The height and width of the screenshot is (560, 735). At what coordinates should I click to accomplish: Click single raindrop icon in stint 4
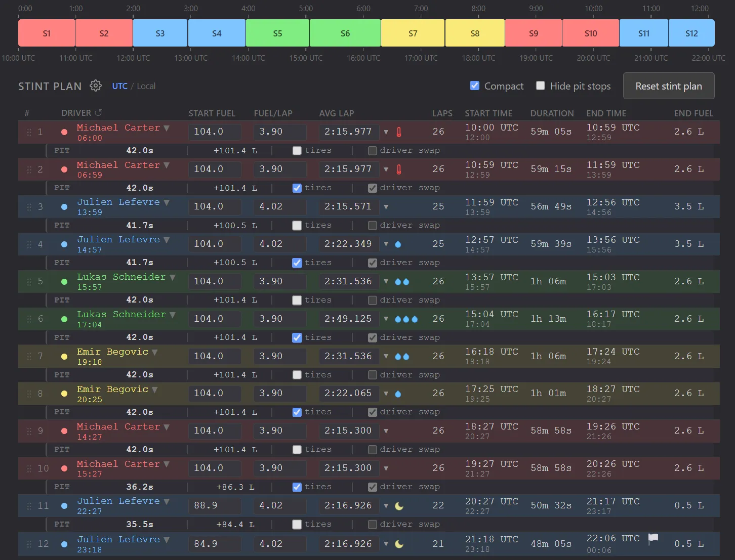(x=398, y=244)
